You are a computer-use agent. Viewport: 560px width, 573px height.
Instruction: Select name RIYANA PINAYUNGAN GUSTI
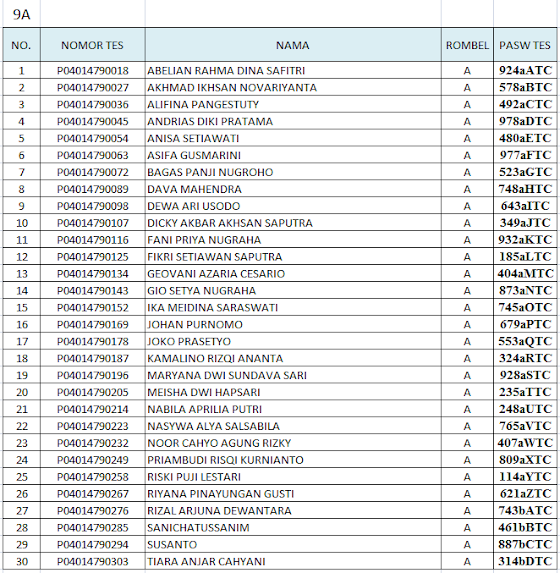220,494
